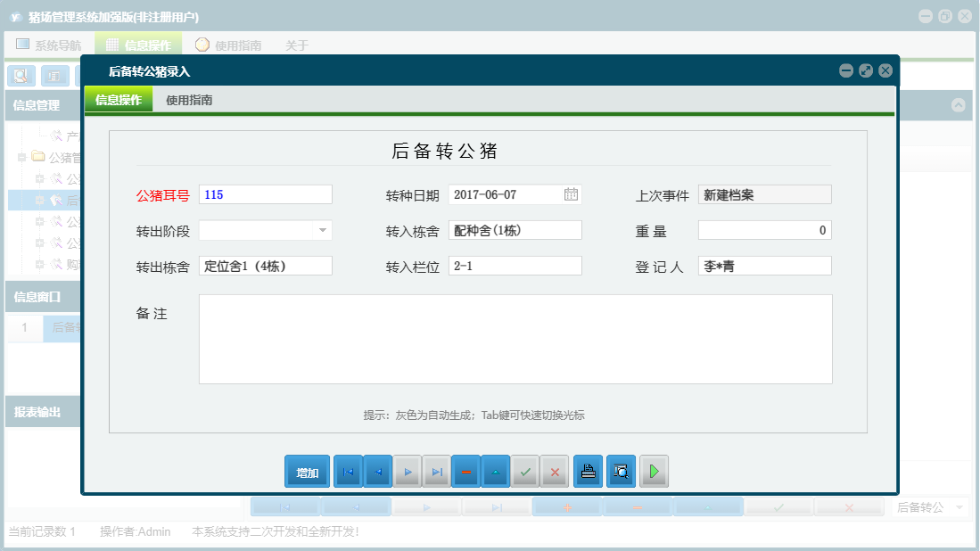
Task: Go to previous record with blue arrow icon
Action: pos(377,472)
